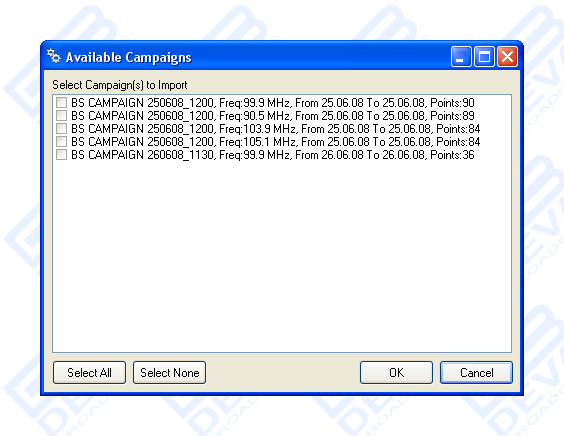564x436 pixels.
Task: Maximize the Available Campaigns window
Action: (x=484, y=57)
